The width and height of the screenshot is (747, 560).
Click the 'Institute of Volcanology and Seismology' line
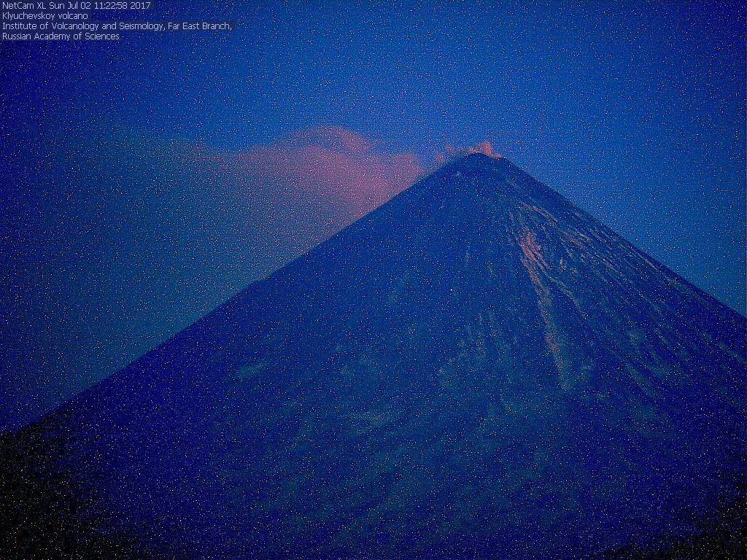pyautogui.click(x=117, y=26)
